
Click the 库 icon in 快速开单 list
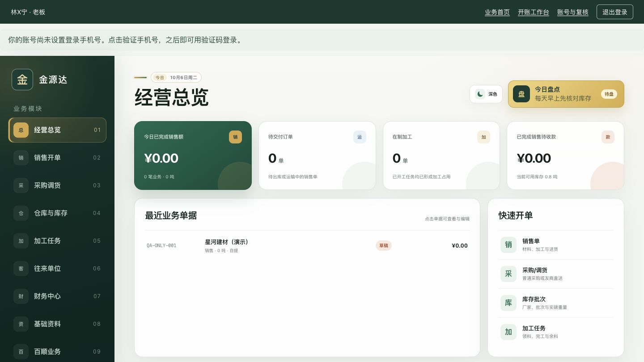[508, 303]
